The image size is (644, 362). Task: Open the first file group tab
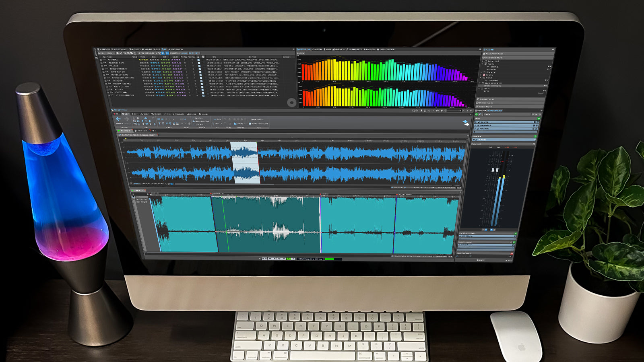[x=124, y=131]
